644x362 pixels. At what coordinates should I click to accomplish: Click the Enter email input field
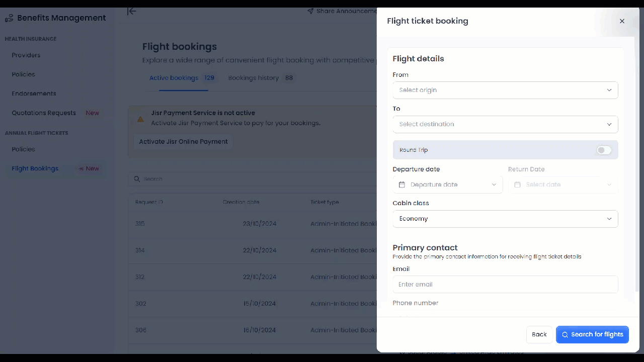tap(505, 284)
